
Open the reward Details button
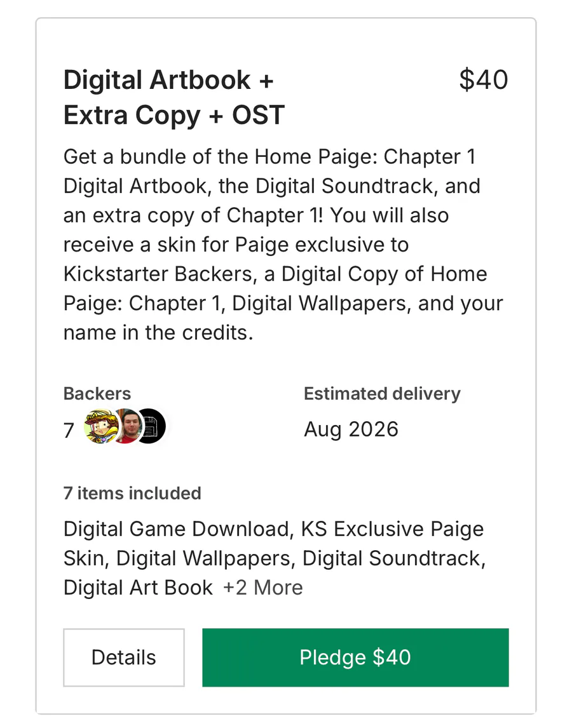[x=124, y=657]
